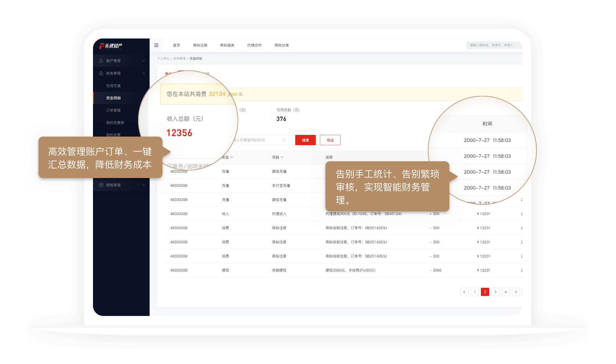Click the 模板管理 template icon in sidebar
The image size is (616, 364).
click(101, 185)
